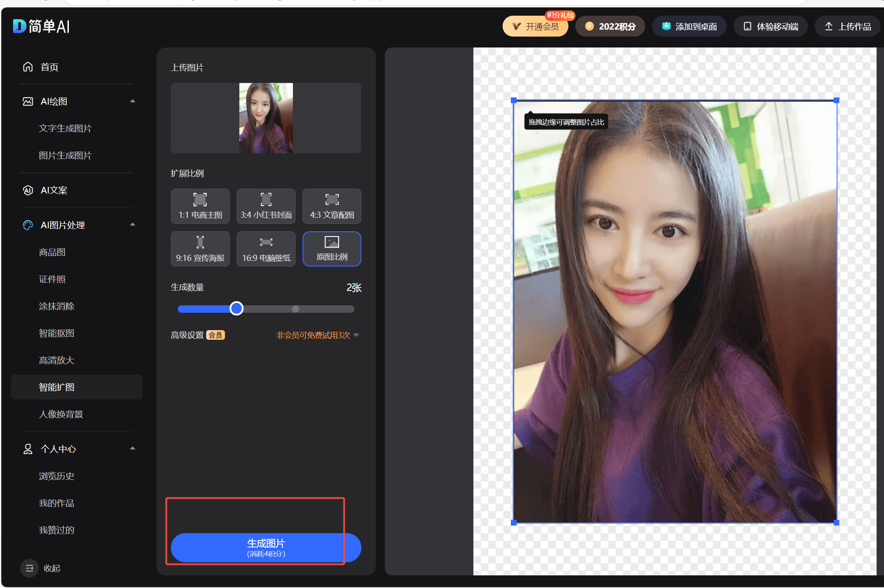Click the AI文案 sidebar icon
Image resolution: width=884 pixels, height=588 pixels.
click(x=28, y=190)
